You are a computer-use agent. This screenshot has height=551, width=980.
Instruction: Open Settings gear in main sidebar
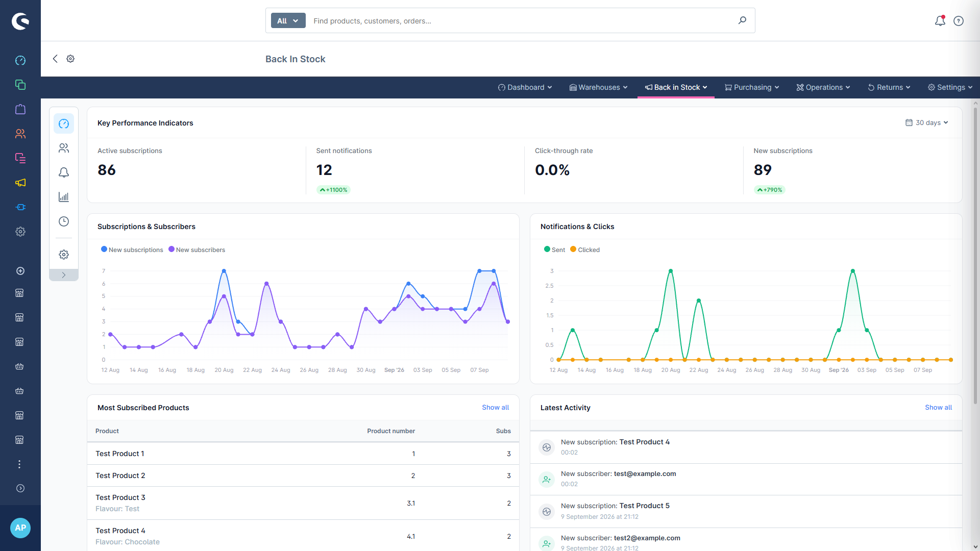[20, 232]
